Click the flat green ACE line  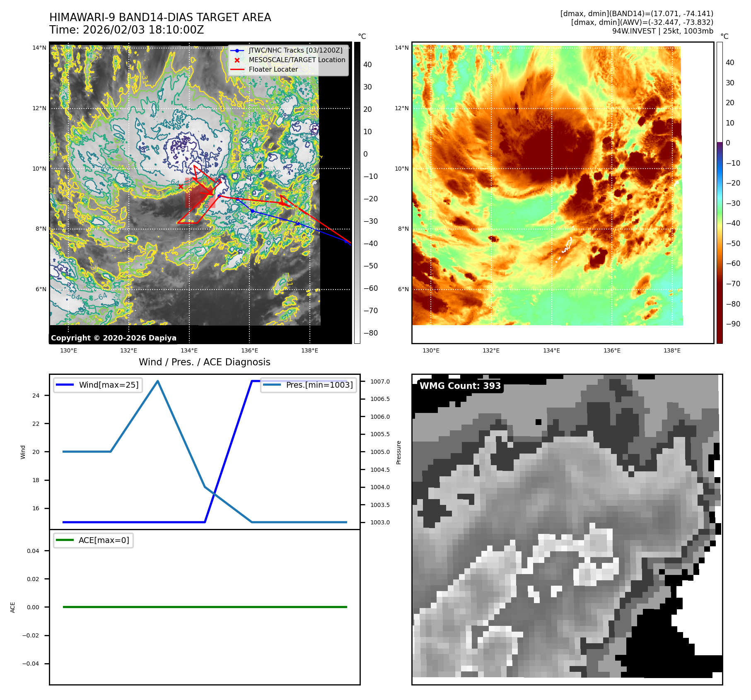[205, 607]
